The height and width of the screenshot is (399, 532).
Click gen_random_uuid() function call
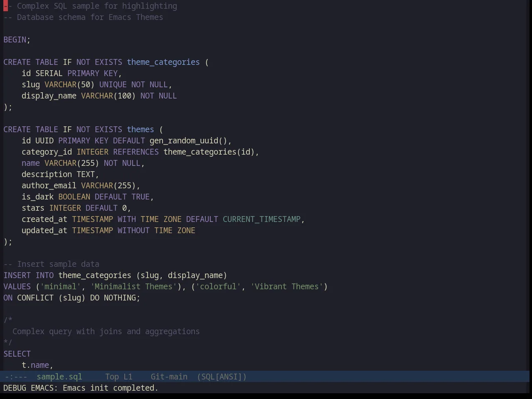188,140
